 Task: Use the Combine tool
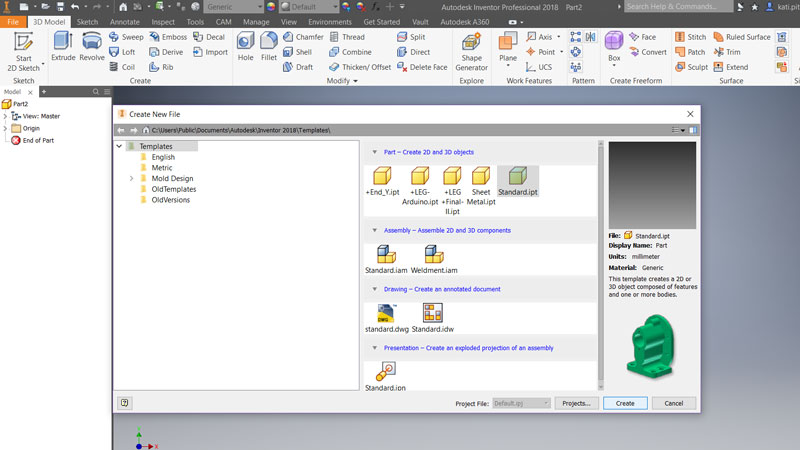point(350,52)
